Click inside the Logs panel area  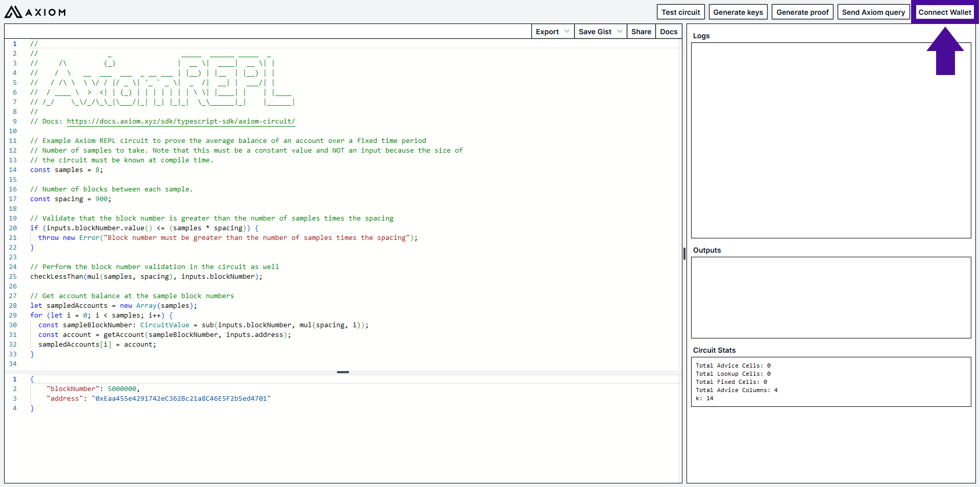click(x=830, y=140)
